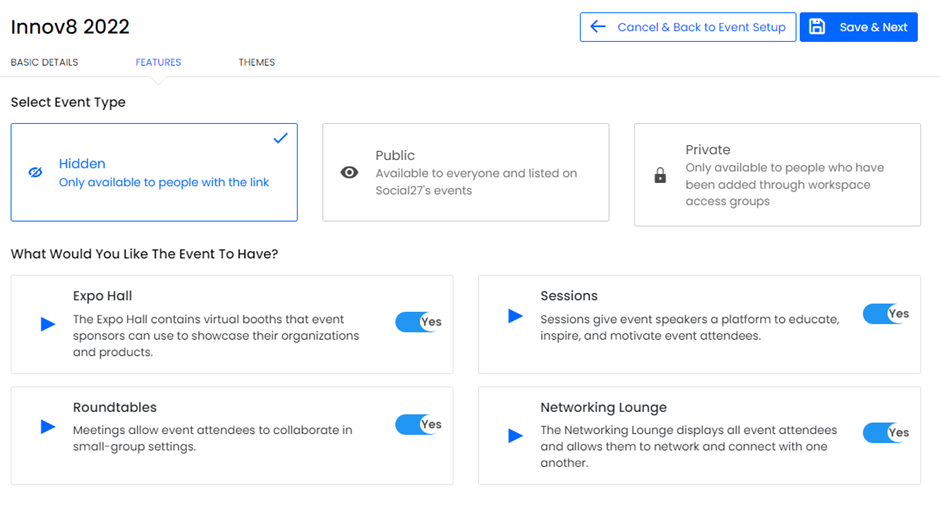Image resolution: width=940 pixels, height=521 pixels.
Task: Open the Basic Details tab
Action: pos(44,62)
